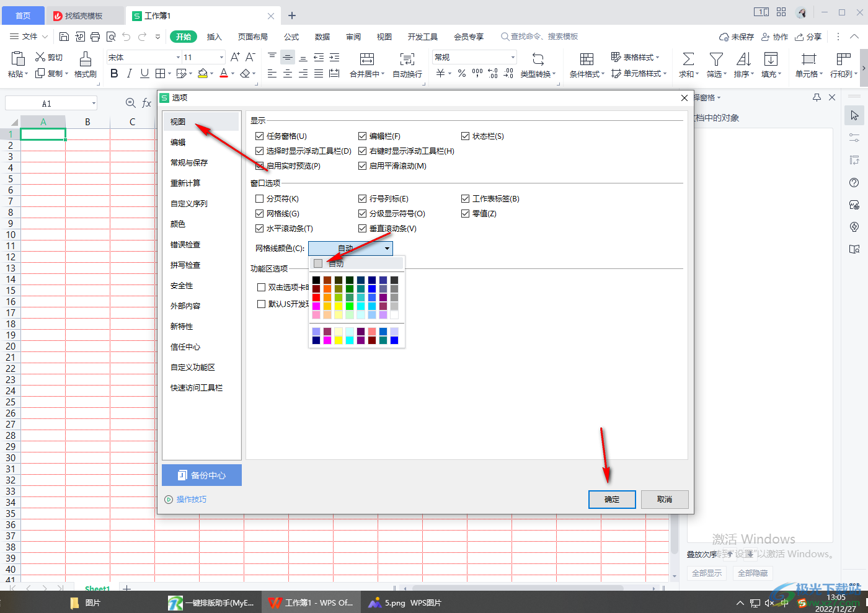
Task: Click the Conditional Formatting icon
Action: [587, 59]
